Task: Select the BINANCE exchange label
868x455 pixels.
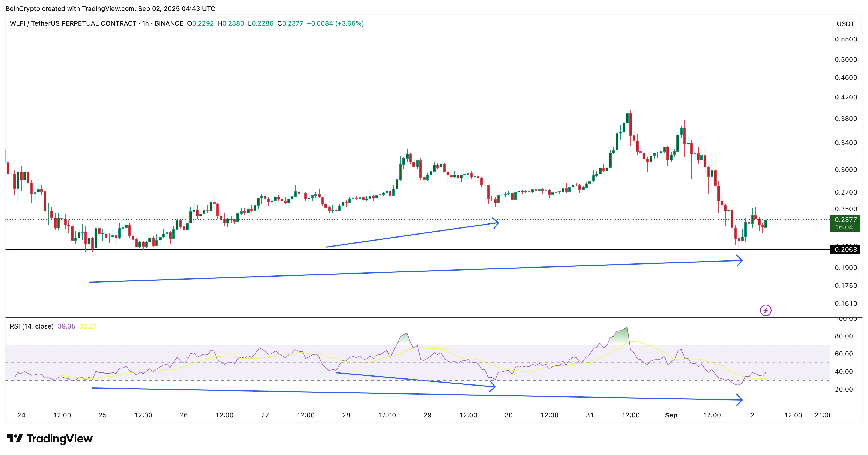Action: (169, 24)
